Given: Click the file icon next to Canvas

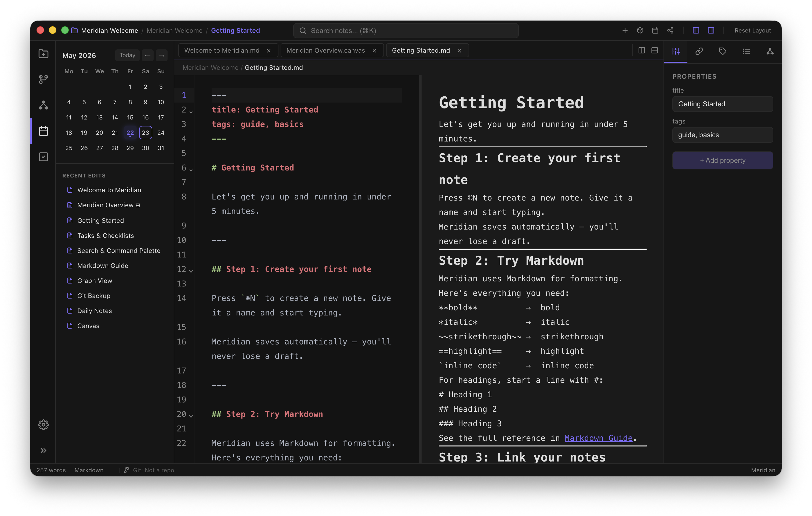Looking at the screenshot, I should coord(70,326).
